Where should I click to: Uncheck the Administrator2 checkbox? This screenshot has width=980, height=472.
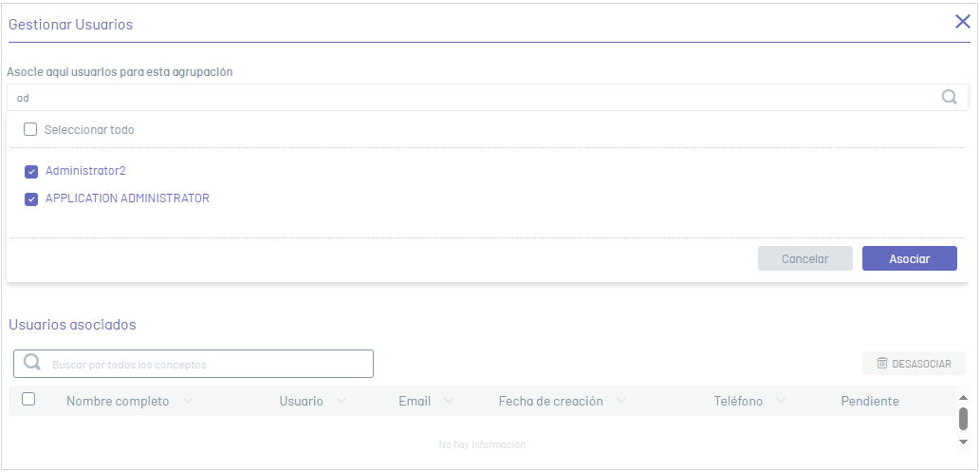31,171
